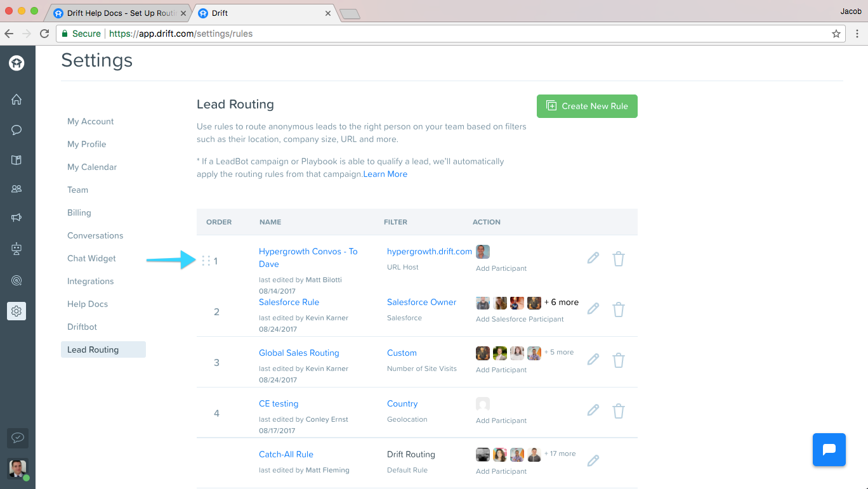Viewport: 868px width, 489px height.
Task: Open the Salesforce Rule name link
Action: (x=289, y=302)
